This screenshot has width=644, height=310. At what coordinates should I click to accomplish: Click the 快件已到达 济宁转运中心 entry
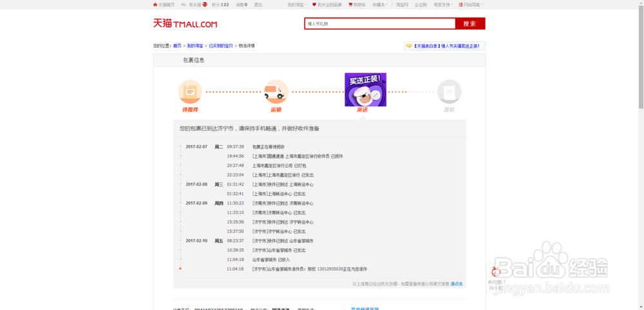pyautogui.click(x=283, y=222)
